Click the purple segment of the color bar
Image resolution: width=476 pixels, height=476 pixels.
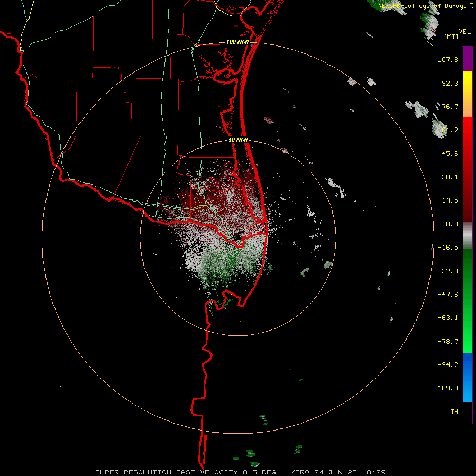[467, 59]
